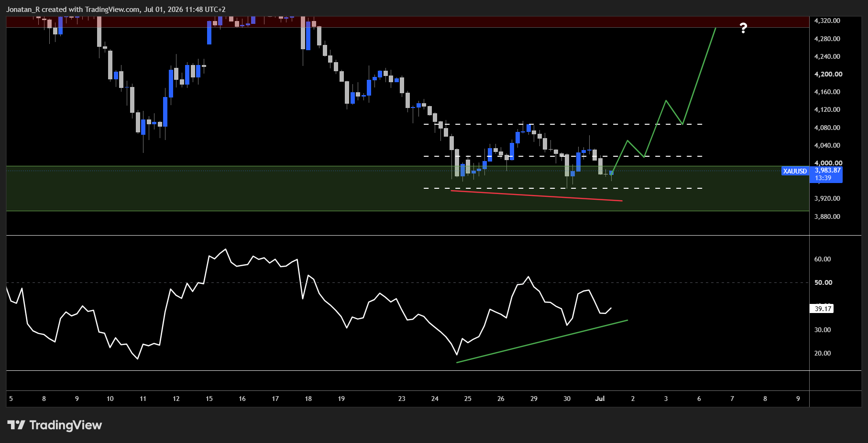Click the date 2 on time axis
The width and height of the screenshot is (868, 443).
tap(633, 399)
